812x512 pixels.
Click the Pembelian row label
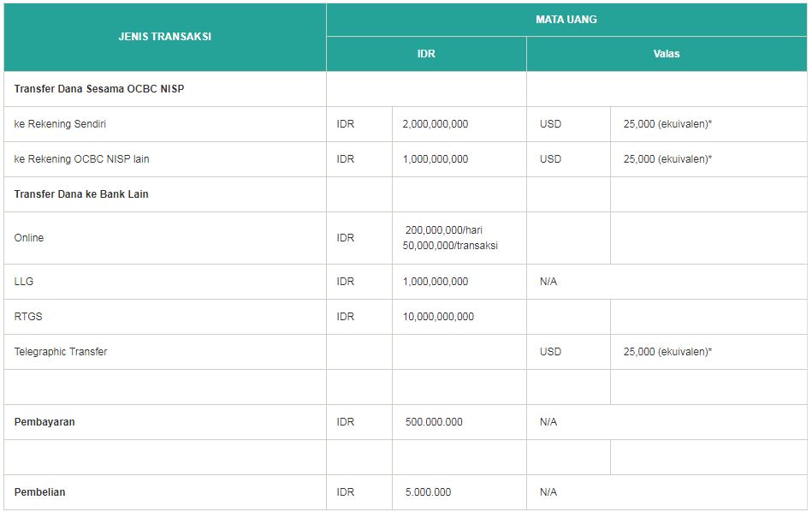coord(38,492)
